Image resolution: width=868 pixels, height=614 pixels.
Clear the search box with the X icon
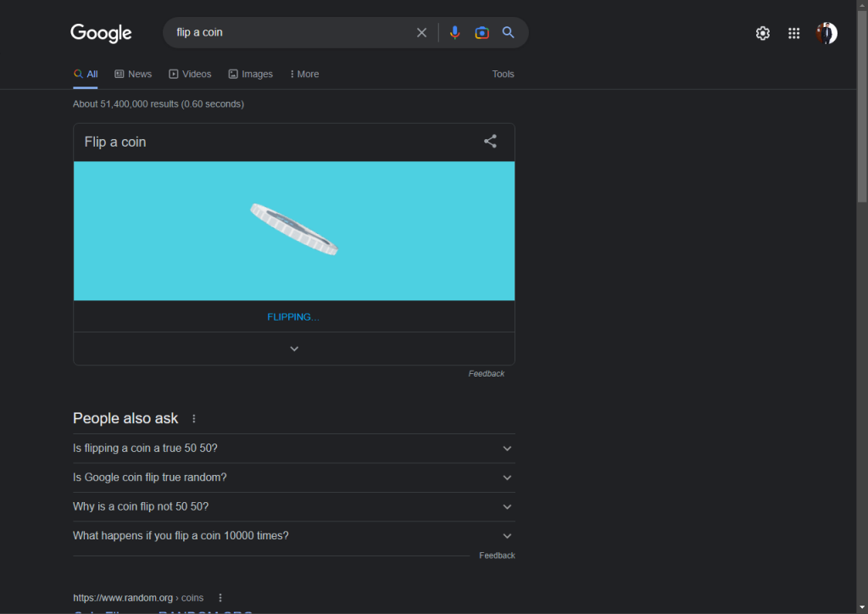(x=421, y=33)
